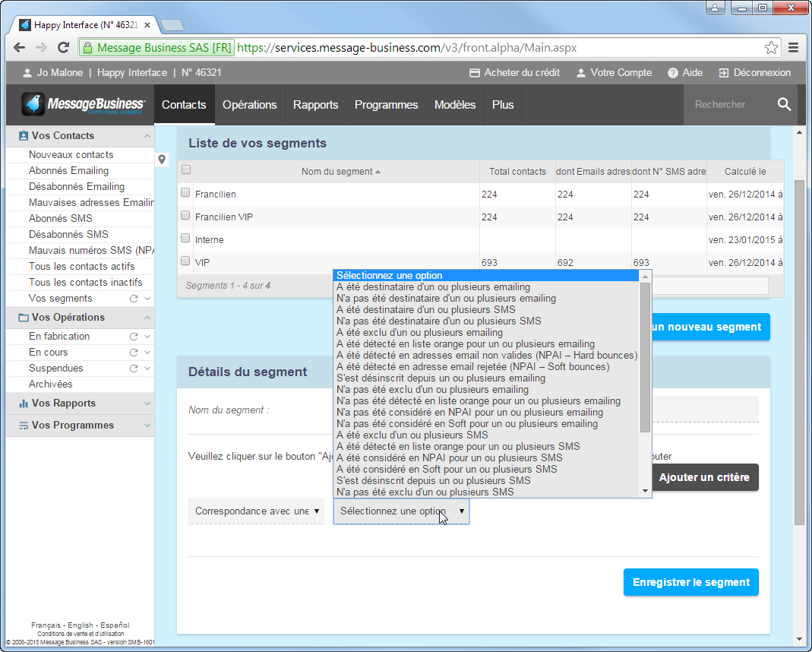This screenshot has height=652, width=812.
Task: Refresh the Vos segments list icon
Action: (x=134, y=299)
